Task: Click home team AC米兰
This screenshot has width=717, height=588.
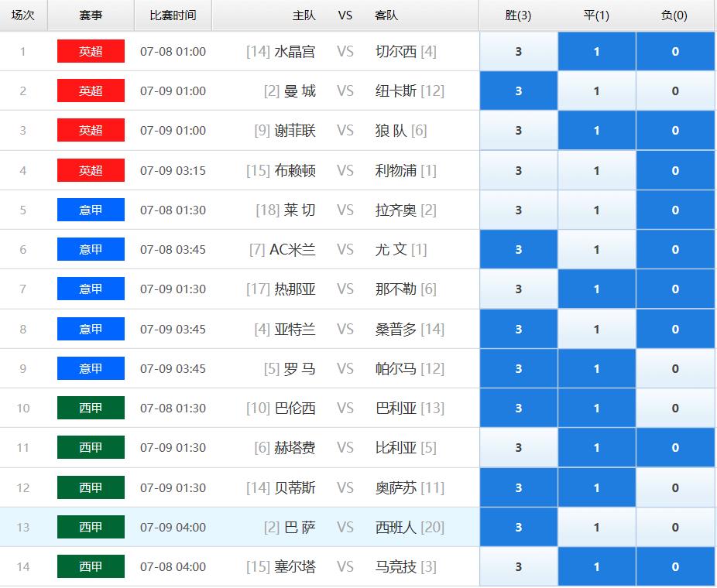Action: pyautogui.click(x=293, y=249)
